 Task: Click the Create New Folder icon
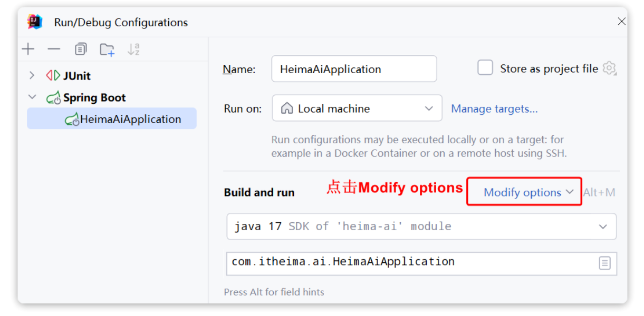[107, 50]
